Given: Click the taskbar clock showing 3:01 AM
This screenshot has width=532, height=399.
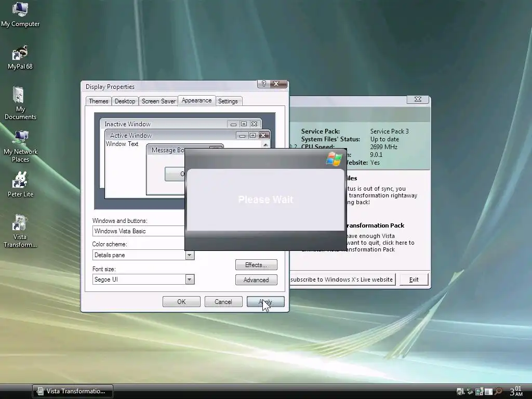Looking at the screenshot, I should tap(516, 391).
